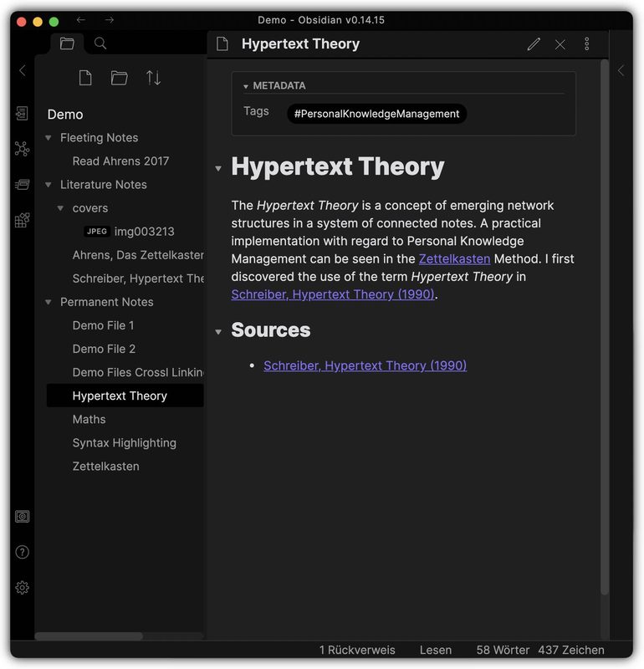Open the Syntax Highlighting note
The height and width of the screenshot is (669, 644).
[124, 443]
